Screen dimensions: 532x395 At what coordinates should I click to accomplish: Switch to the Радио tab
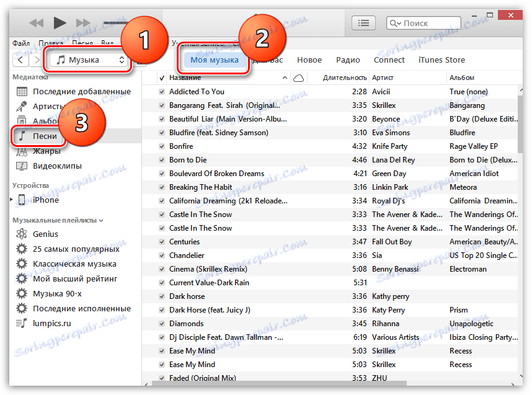348,60
